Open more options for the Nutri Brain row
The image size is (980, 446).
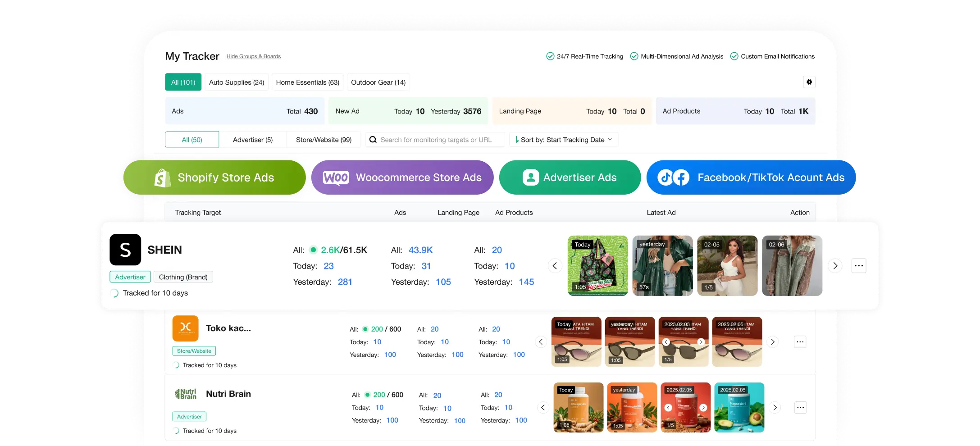(800, 407)
